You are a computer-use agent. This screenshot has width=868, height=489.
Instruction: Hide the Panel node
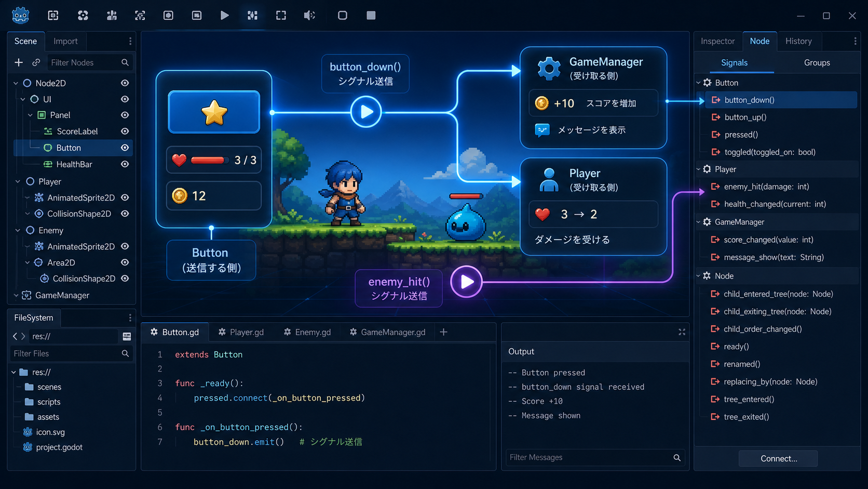coord(125,115)
